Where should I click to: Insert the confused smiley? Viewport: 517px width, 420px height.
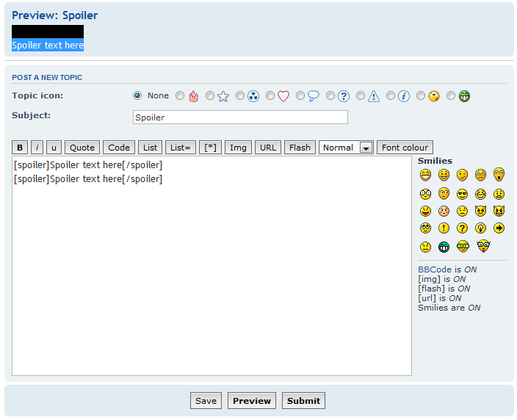(444, 193)
